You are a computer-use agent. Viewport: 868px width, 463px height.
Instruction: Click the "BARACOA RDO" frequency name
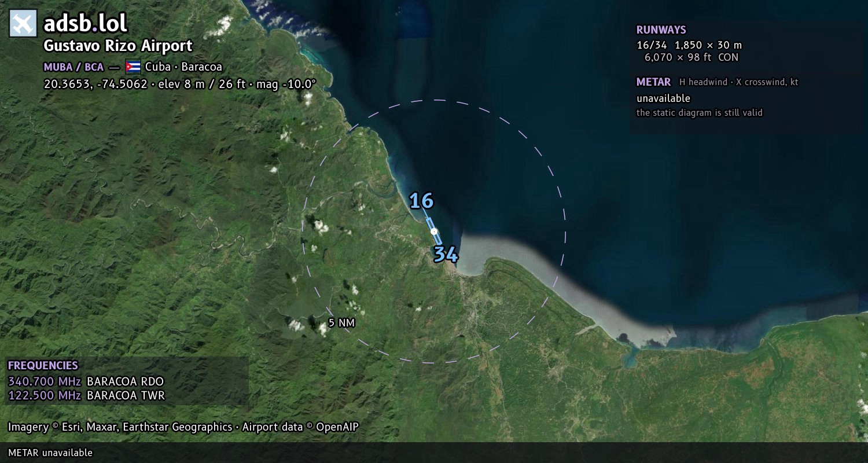click(x=125, y=381)
